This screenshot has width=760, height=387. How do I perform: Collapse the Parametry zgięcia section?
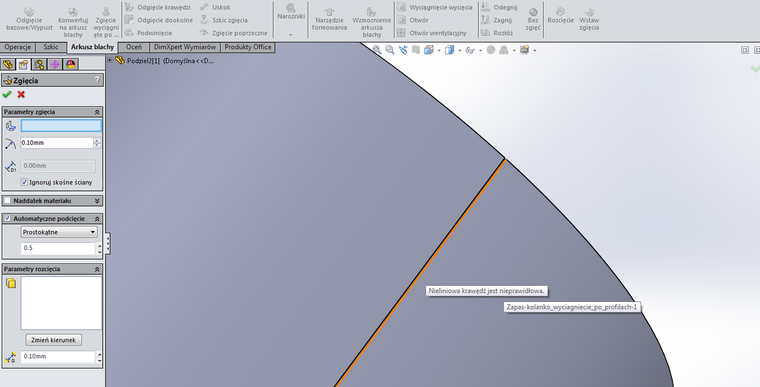click(x=97, y=112)
